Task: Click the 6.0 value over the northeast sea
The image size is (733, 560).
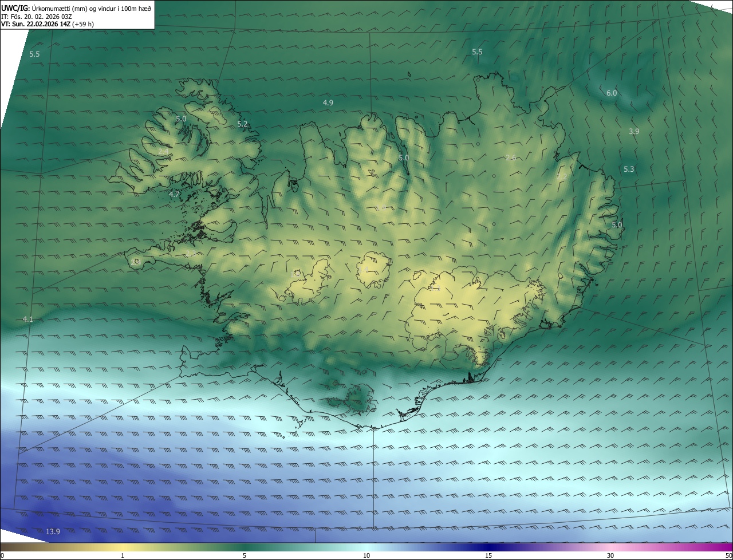Action: (612, 93)
